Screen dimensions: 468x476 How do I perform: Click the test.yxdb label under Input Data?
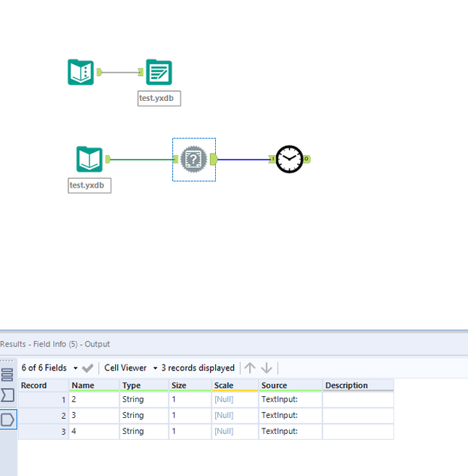(x=90, y=185)
